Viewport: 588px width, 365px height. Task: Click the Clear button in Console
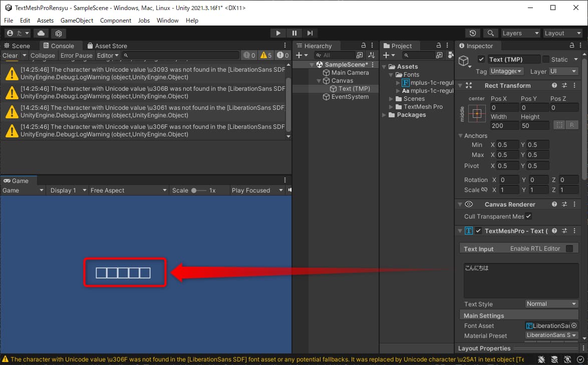coord(10,56)
